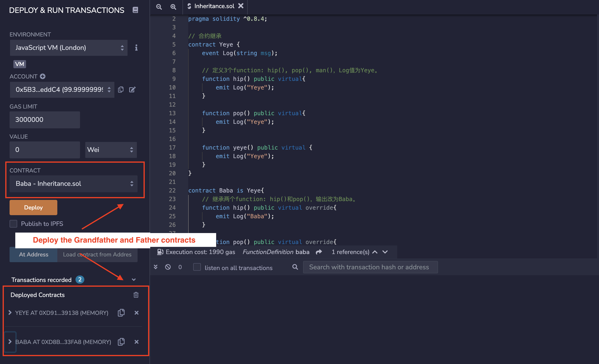Focus the Gas Limit input field
This screenshot has height=364, width=599.
coord(45,120)
